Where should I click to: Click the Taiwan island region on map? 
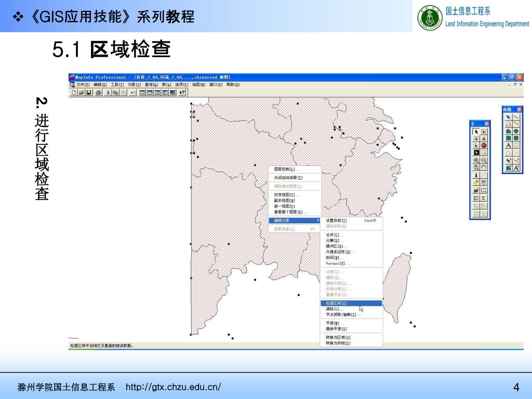pos(397,287)
